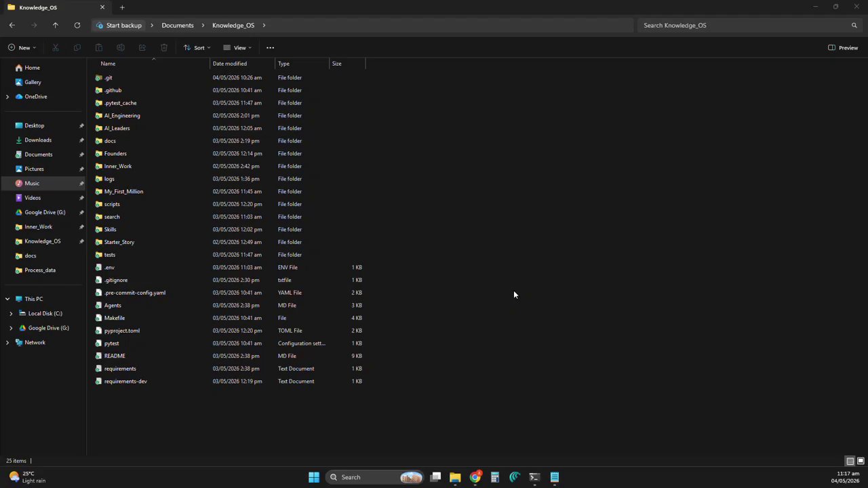Click Knowledge_OS in the address breadcrumb
868x488 pixels.
click(233, 25)
